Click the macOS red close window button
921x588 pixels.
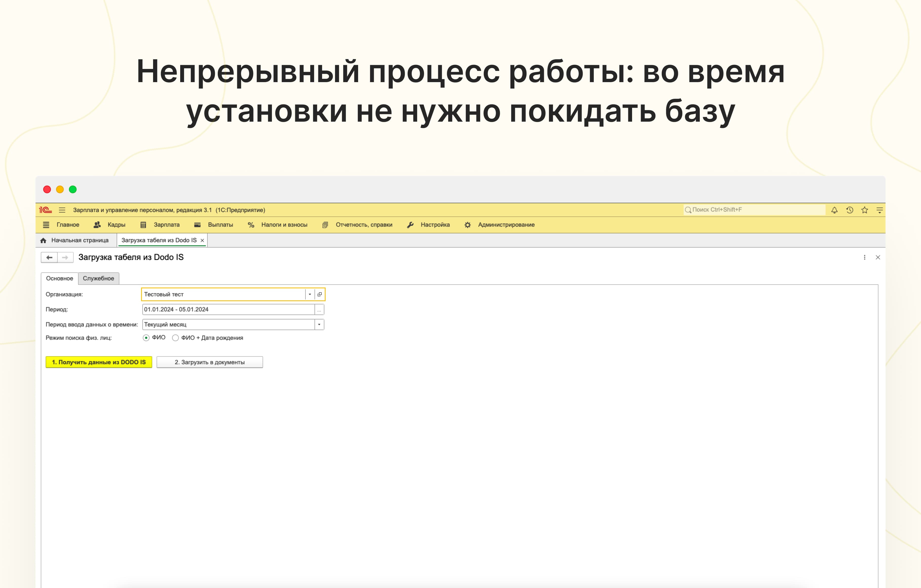coord(47,189)
